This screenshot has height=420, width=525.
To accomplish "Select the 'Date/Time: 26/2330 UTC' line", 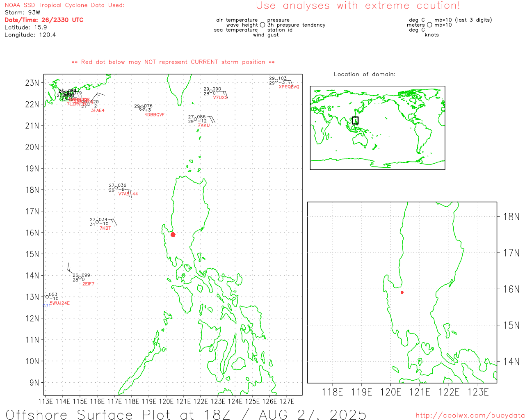I will [44, 20].
